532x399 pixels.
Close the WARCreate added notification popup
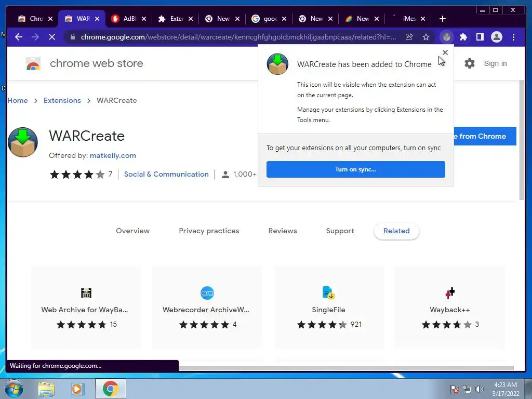coord(445,52)
